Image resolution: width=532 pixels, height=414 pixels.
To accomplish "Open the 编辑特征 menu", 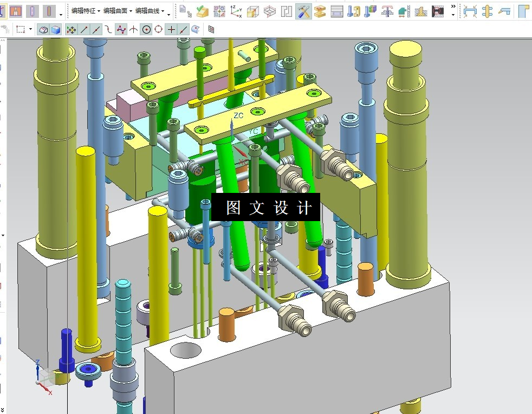I will pos(83,11).
